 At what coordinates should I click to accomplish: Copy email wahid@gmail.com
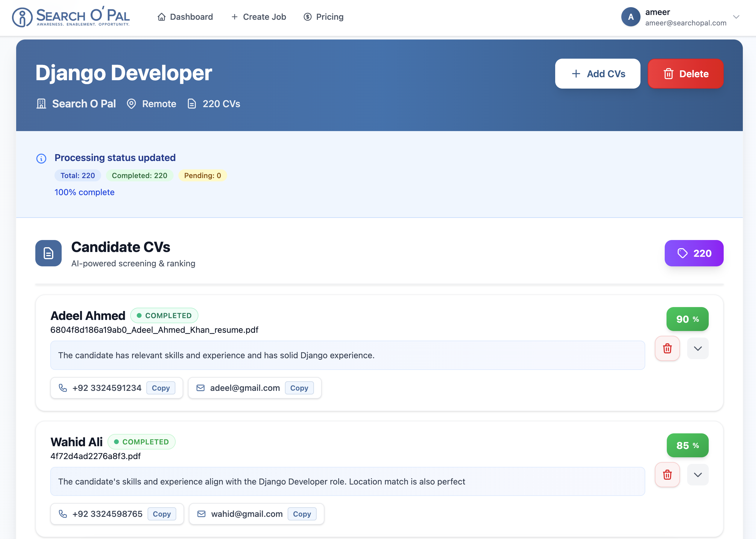pos(302,514)
